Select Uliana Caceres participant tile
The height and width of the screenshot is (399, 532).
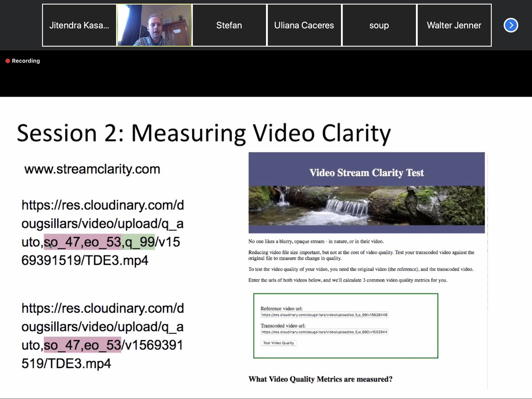tap(304, 25)
